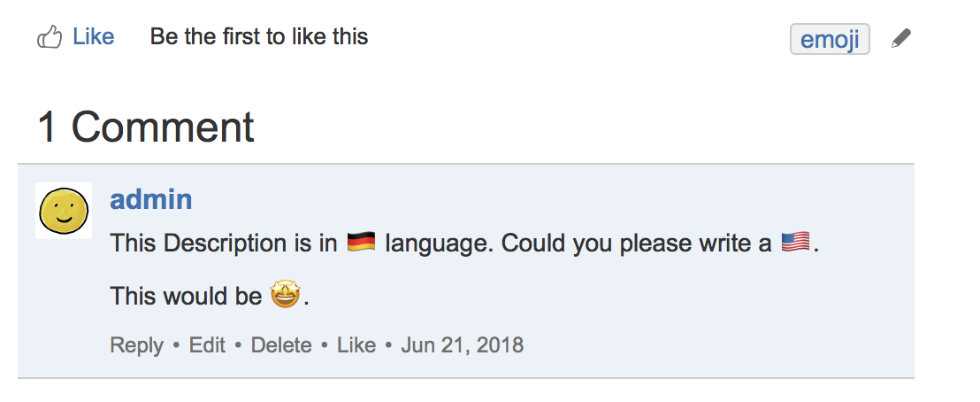This screenshot has height=402, width=980.
Task: Open the admin user profile link
Action: [150, 199]
